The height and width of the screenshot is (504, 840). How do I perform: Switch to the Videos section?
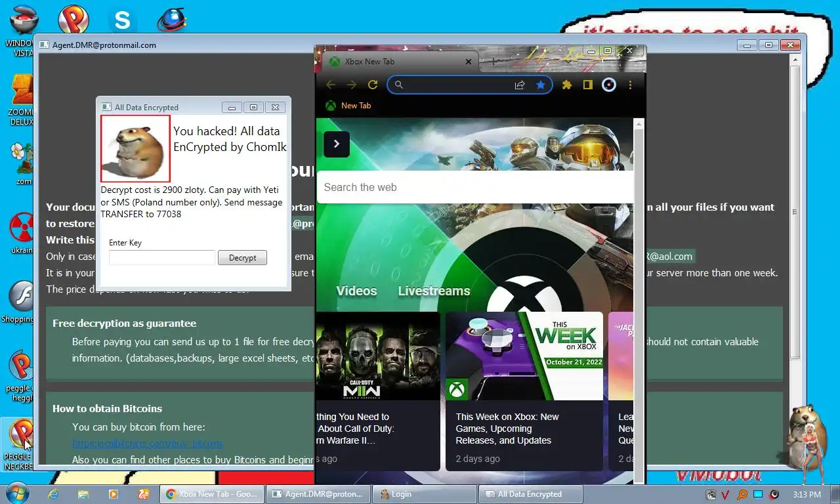(x=356, y=291)
